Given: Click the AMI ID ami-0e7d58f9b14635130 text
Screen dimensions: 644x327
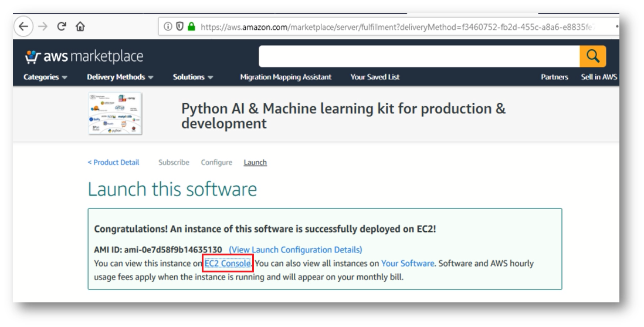Looking at the screenshot, I should pos(158,250).
